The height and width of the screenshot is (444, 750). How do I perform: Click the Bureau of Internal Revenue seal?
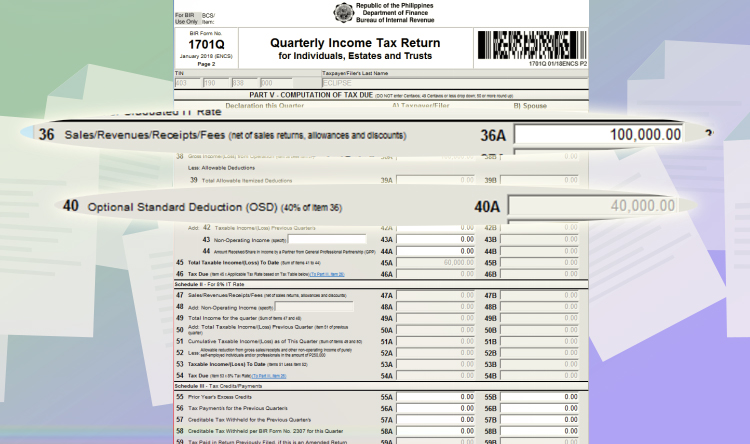(343, 12)
